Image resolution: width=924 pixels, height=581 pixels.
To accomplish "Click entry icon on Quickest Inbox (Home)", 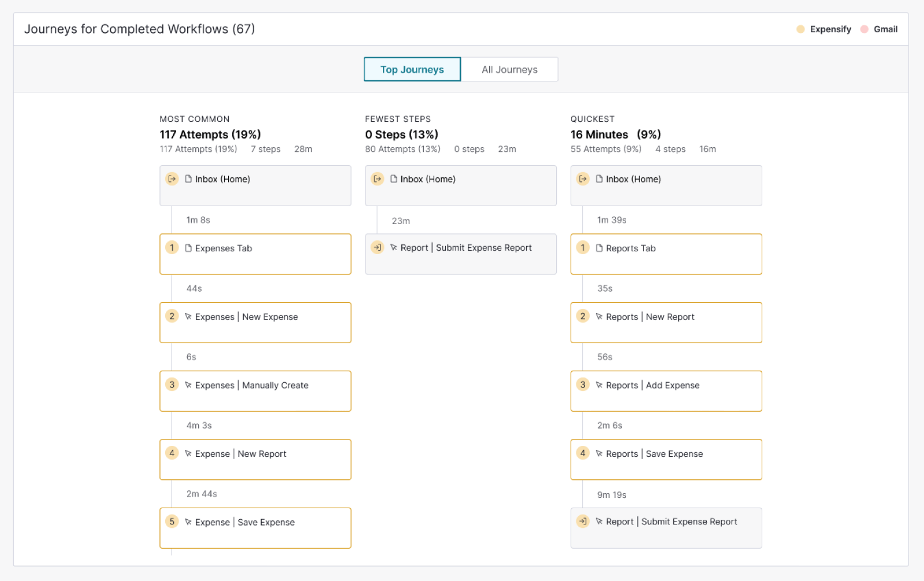I will (x=583, y=179).
